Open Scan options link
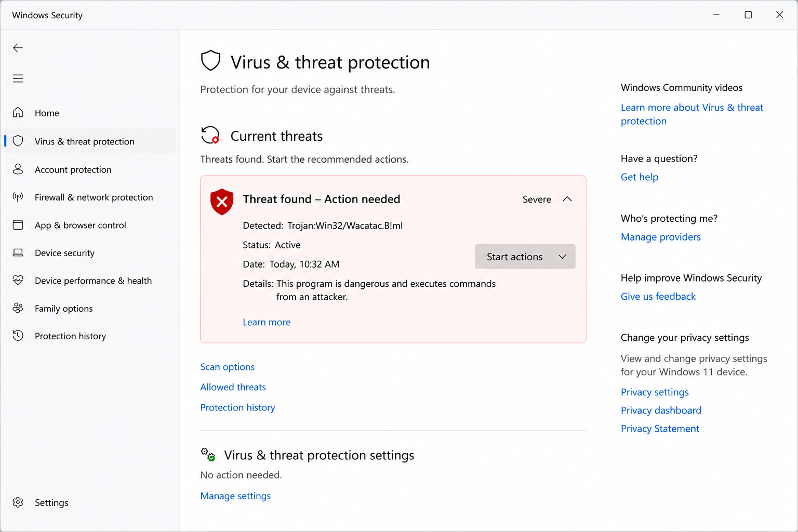Image resolution: width=798 pixels, height=532 pixels. [x=228, y=367]
